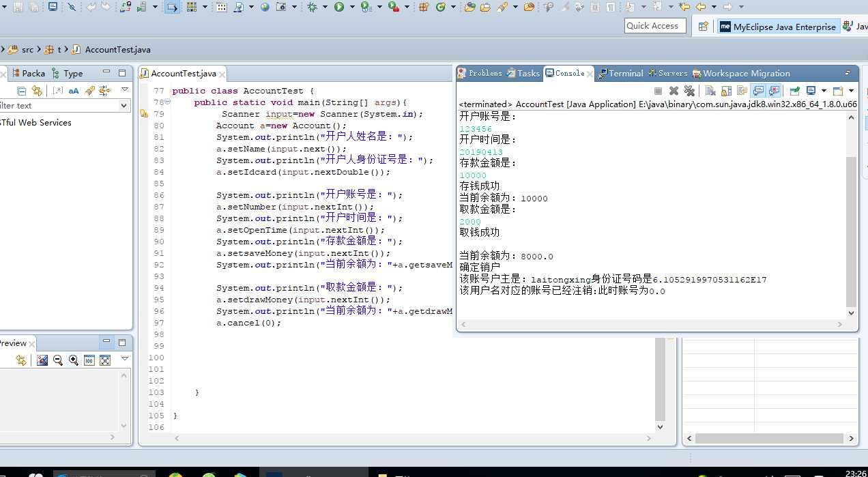Open the web browser globe icon
This screenshot has height=477, width=868.
pyautogui.click(x=265, y=7)
